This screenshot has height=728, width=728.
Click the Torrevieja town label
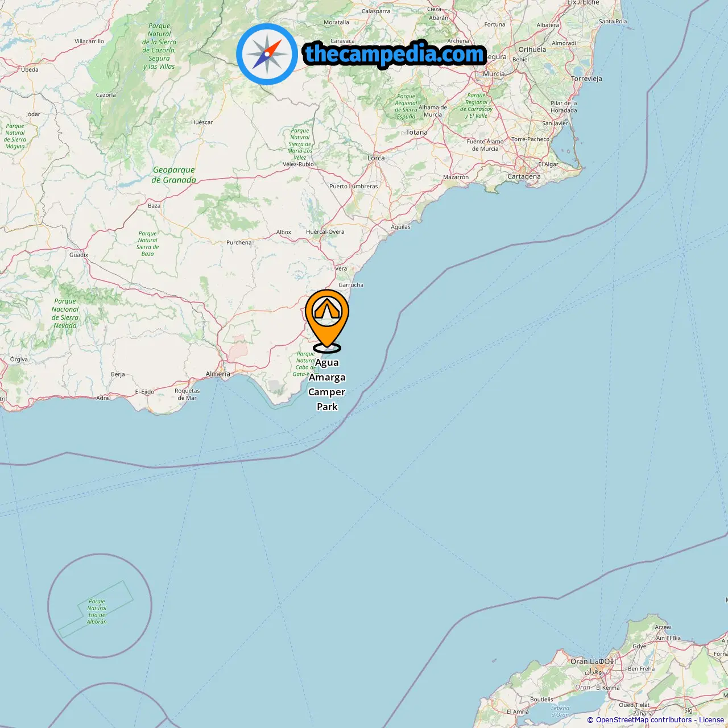pos(586,78)
